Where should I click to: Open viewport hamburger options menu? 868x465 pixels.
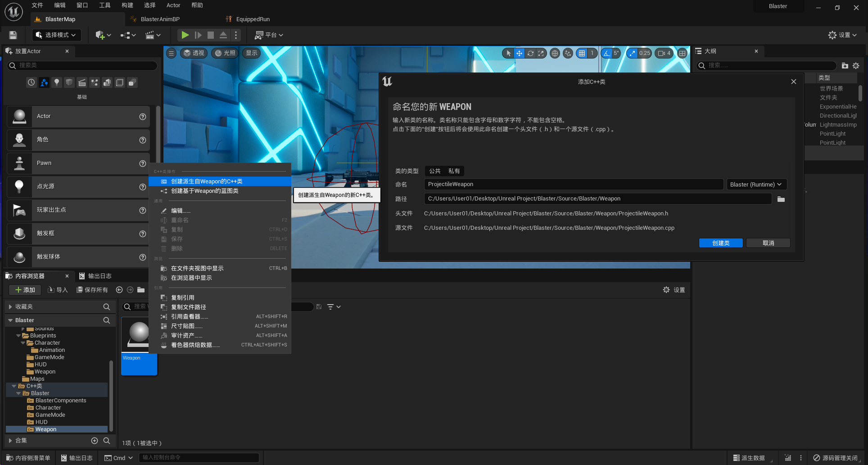171,53
